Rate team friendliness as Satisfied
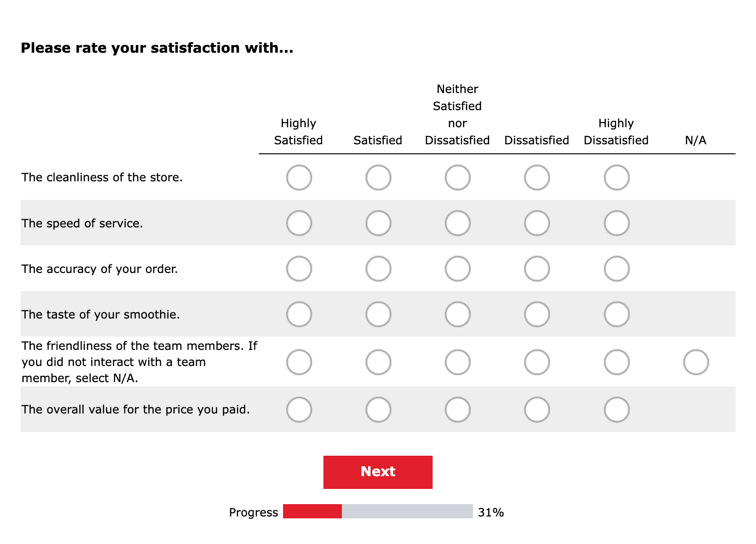The image size is (756, 544). 378,362
